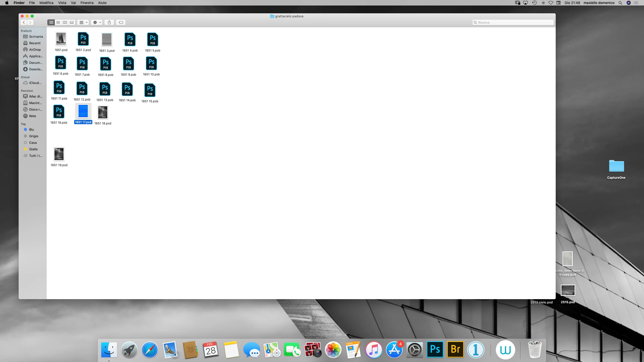Image resolution: width=644 pixels, height=362 pixels.
Task: Open Photoshop from the Dock
Action: 435,349
